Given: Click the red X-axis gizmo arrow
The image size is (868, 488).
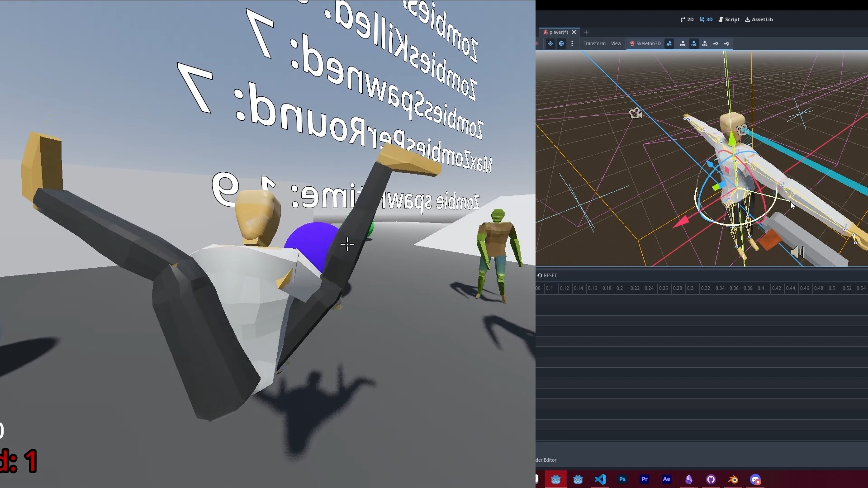Looking at the screenshot, I should click(x=682, y=221).
